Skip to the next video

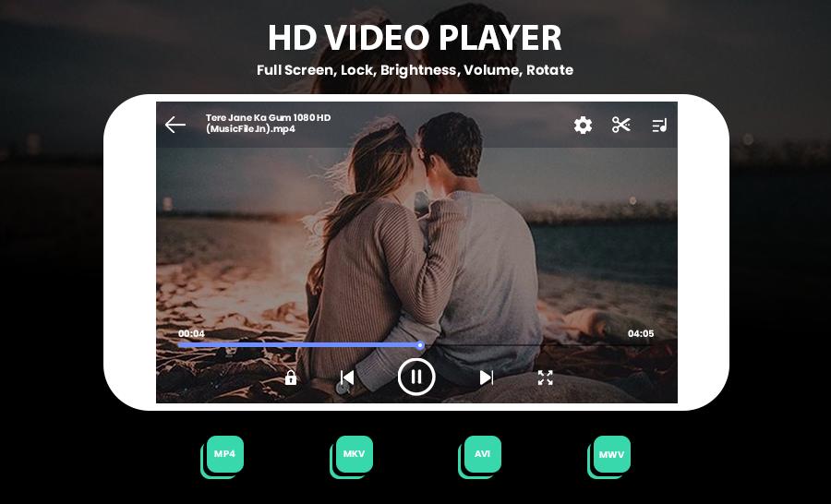(x=486, y=378)
